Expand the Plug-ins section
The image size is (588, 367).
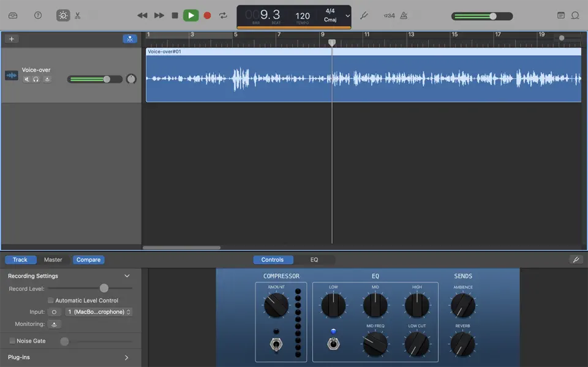click(x=126, y=357)
